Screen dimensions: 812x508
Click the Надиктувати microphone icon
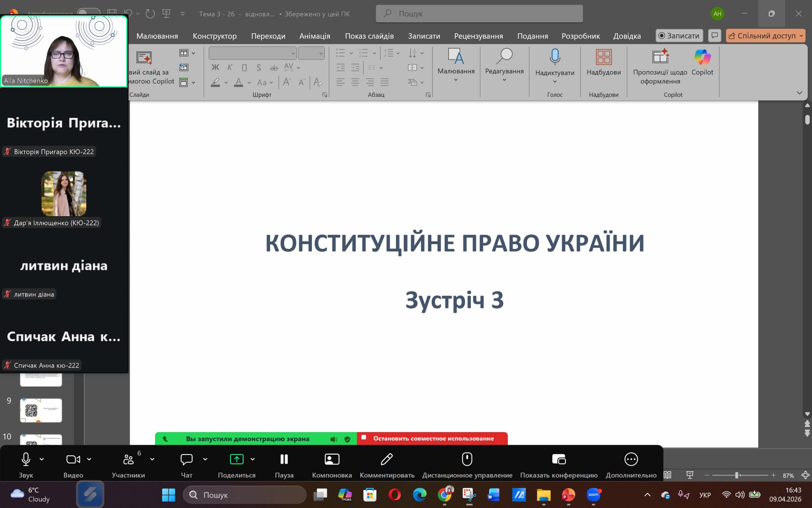click(x=555, y=57)
